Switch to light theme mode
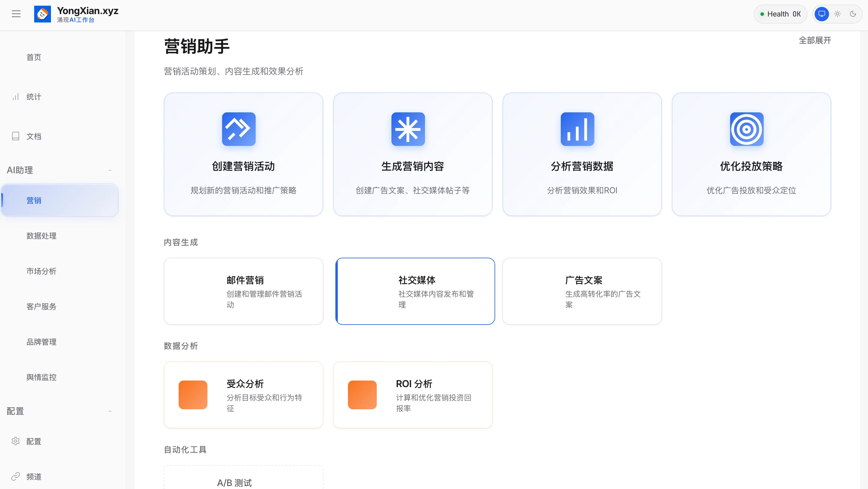 [837, 14]
